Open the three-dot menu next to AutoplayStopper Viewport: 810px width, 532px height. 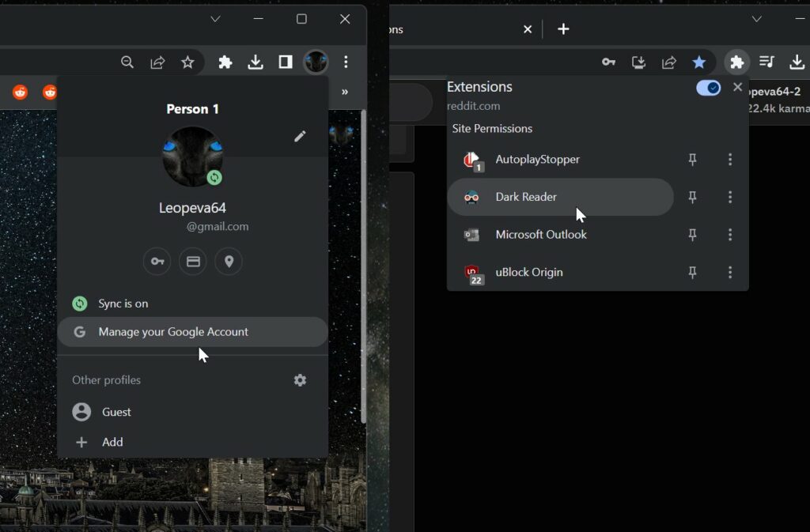[730, 159]
